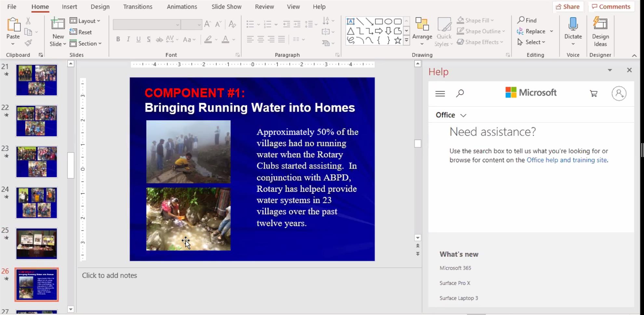Select the star shape in gallery
644x315 pixels.
[x=397, y=40]
